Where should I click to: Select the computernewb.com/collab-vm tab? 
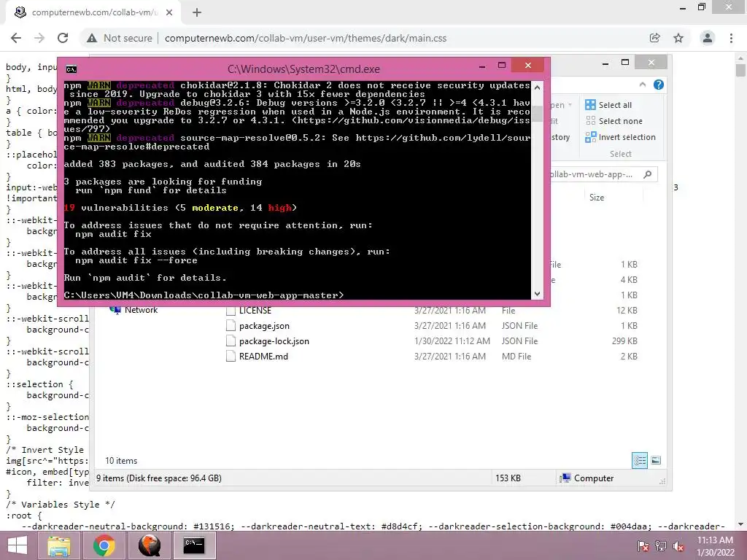(93, 12)
